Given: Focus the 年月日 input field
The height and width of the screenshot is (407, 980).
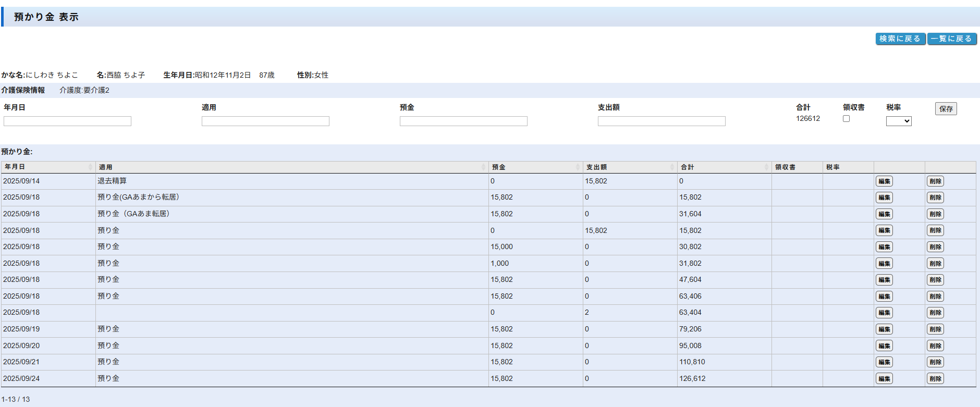Looking at the screenshot, I should click(67, 121).
